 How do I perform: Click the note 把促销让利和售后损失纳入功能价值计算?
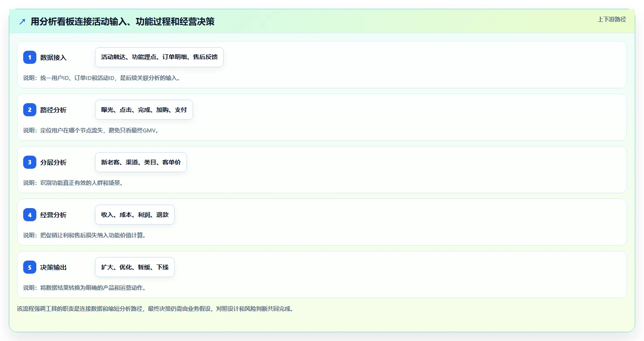(84, 235)
